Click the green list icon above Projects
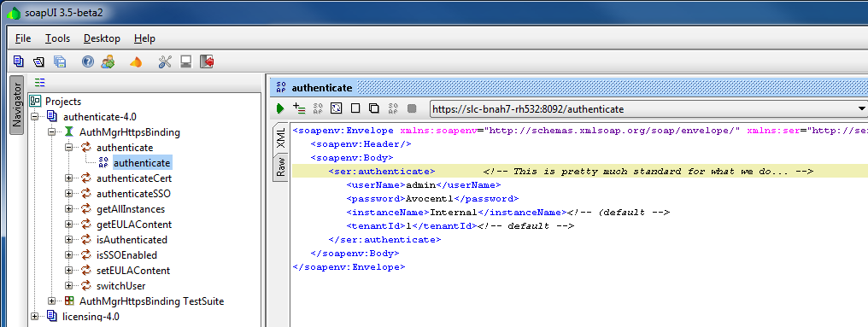Image resolution: width=868 pixels, height=327 pixels. click(x=39, y=83)
